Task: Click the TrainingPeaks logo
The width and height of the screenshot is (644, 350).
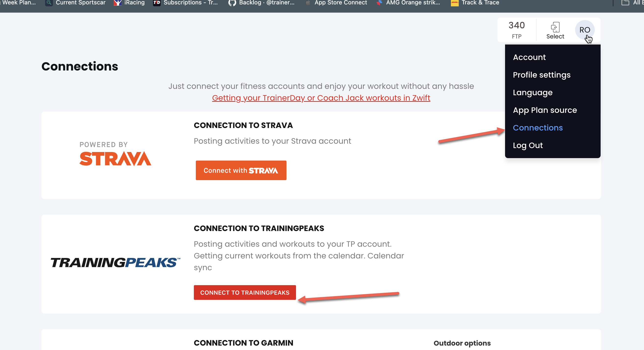Action: pyautogui.click(x=115, y=263)
